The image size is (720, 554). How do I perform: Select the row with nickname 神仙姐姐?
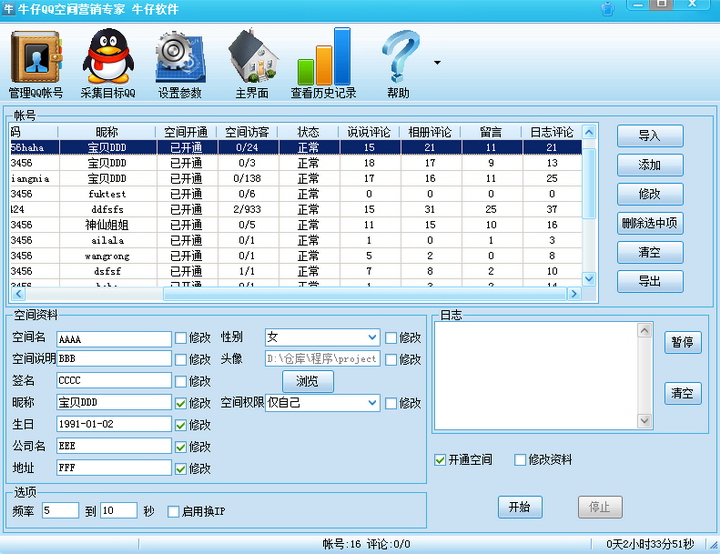pyautogui.click(x=296, y=225)
